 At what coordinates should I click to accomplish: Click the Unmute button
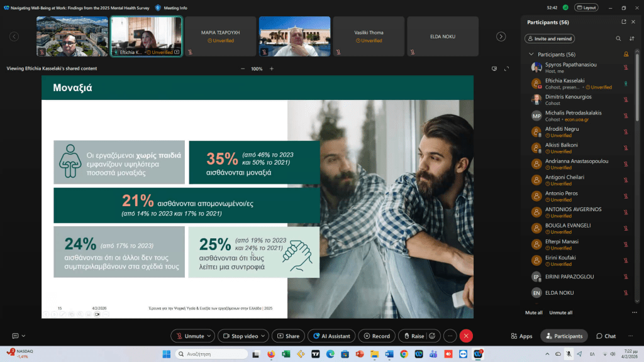click(190, 336)
